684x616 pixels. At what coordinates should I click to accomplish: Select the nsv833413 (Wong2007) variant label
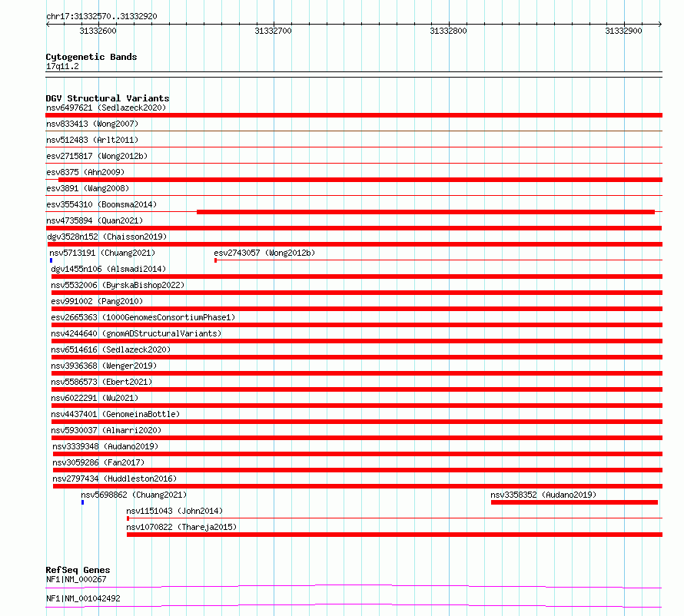pos(92,124)
